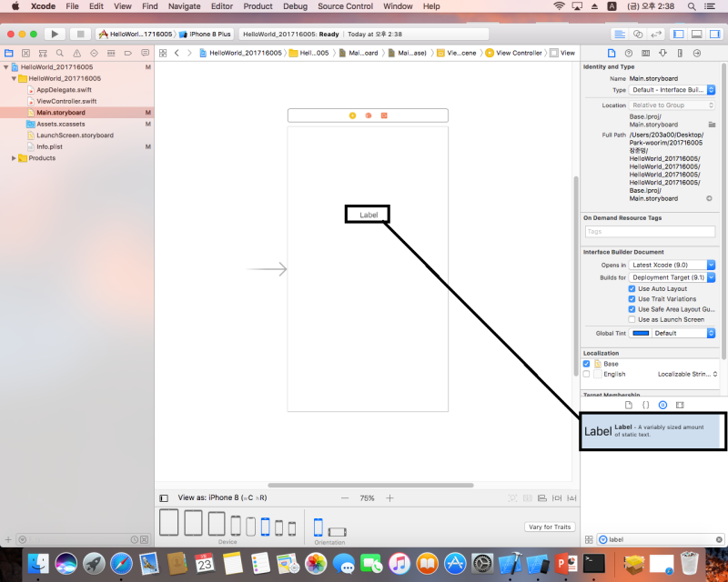Open the Editor menu
Viewport: 728px width, 582px height.
point(222,6)
